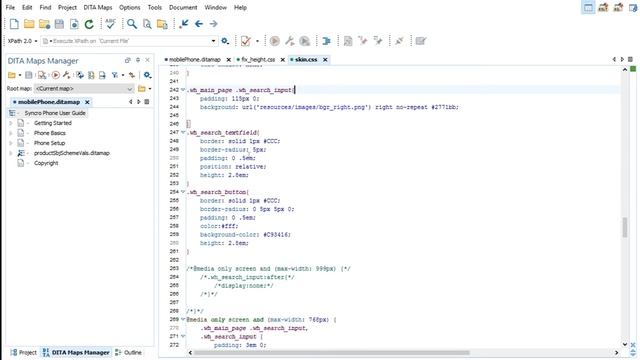The image size is (640, 360).
Task: Click the editor tabs list button
Action: 630,60
